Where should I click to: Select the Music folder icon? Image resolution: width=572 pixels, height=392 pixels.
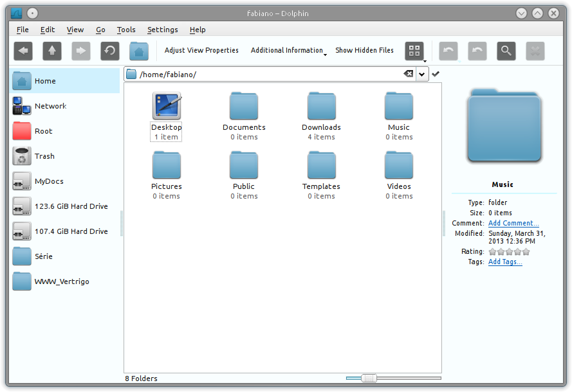coord(399,105)
